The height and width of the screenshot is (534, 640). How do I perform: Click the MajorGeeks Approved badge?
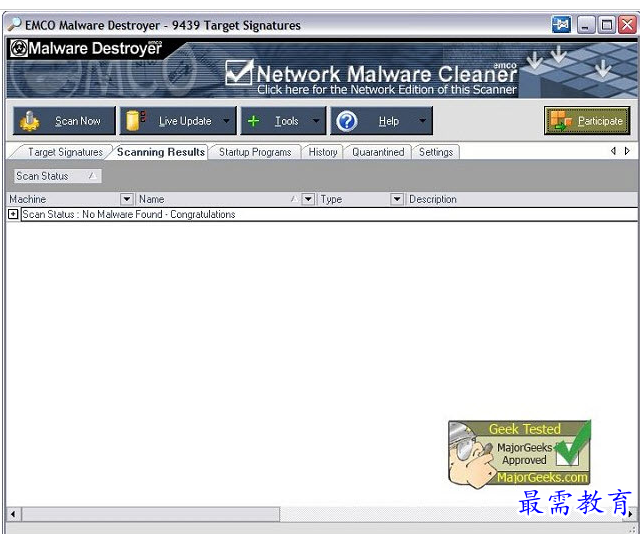[519, 454]
